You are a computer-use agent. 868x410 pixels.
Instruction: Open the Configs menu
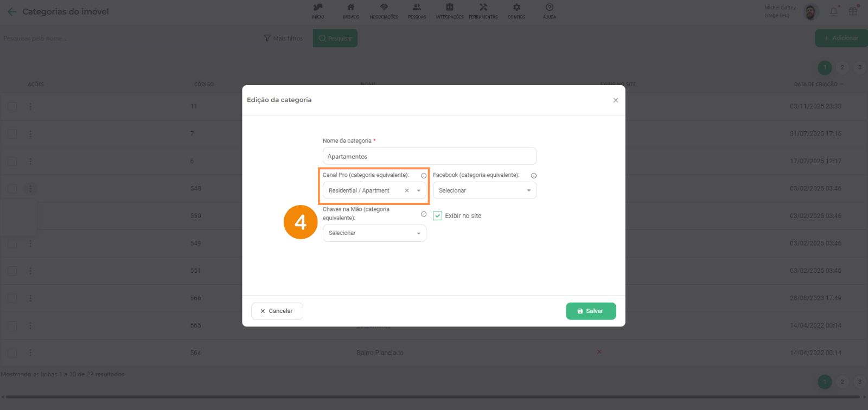coord(516,11)
